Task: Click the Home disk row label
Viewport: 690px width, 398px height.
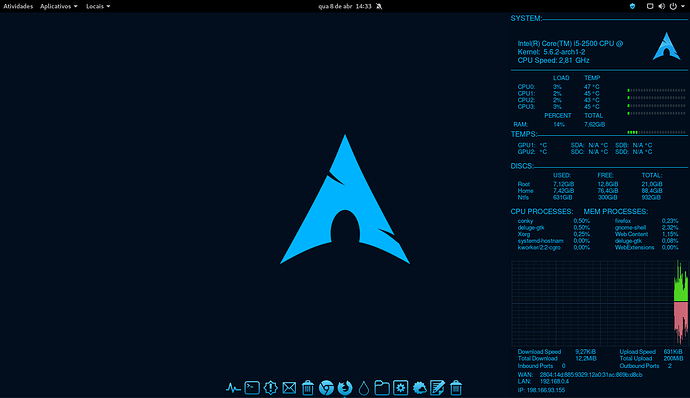Action: tap(525, 191)
